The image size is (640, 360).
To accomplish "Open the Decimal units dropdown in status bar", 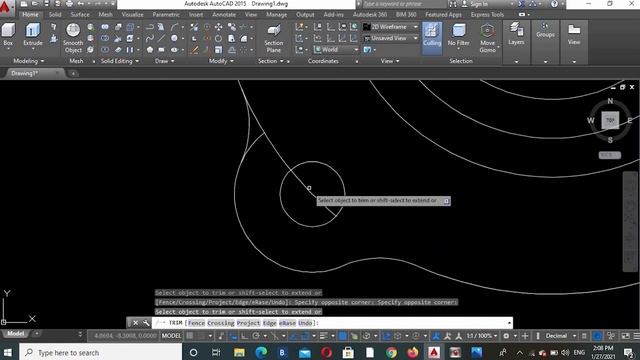I will tap(560, 336).
